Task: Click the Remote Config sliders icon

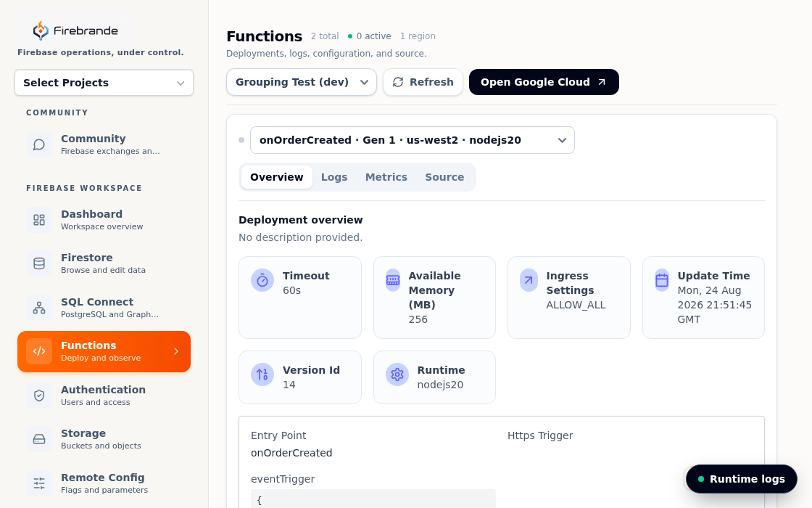Action: click(x=39, y=483)
